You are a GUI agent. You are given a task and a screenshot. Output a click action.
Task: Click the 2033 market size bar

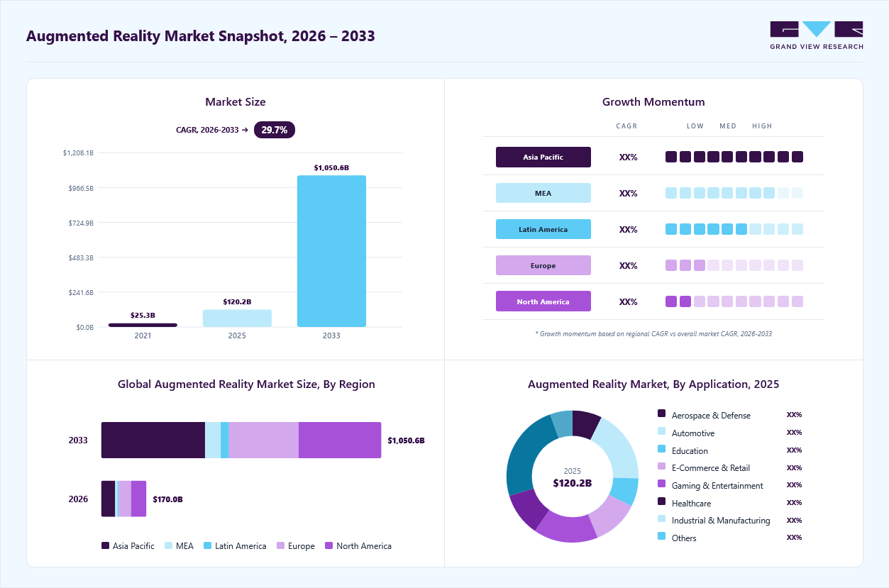point(331,251)
